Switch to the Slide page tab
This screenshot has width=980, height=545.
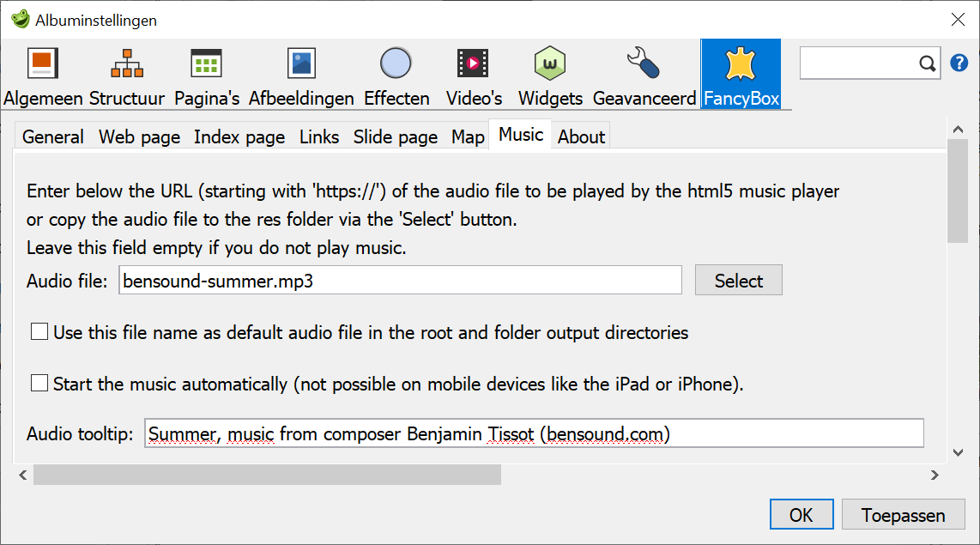[x=395, y=136]
